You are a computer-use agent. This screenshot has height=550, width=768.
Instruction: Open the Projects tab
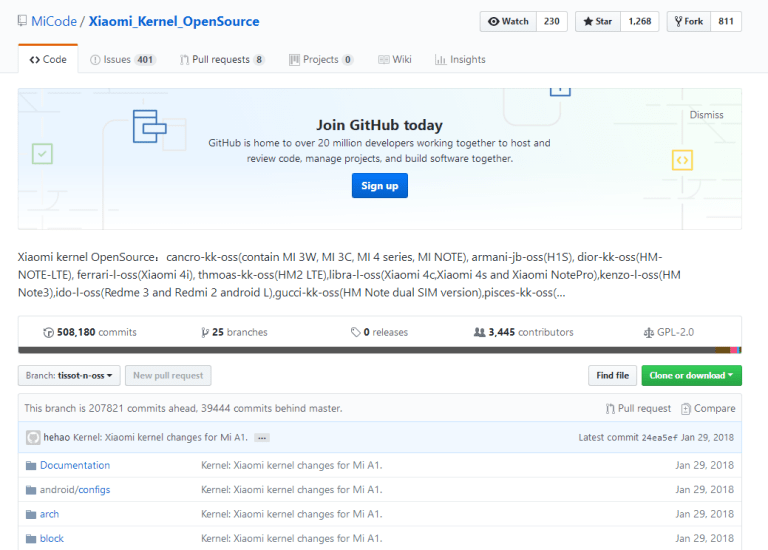pyautogui.click(x=321, y=60)
